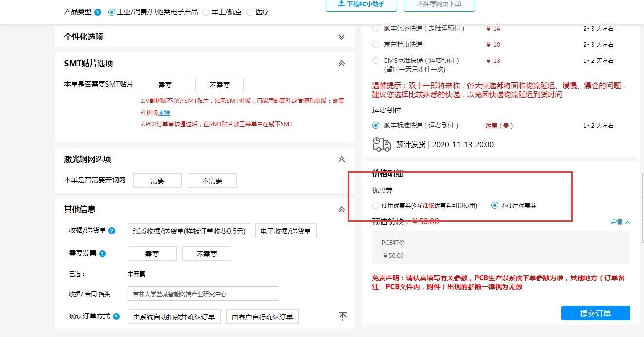Click the 价格明细 heading

(x=387, y=173)
